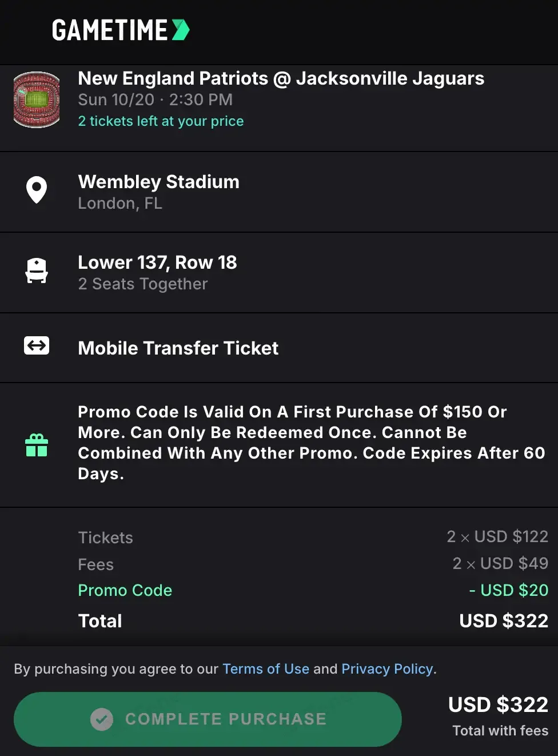Open the Privacy Policy link
Viewport: 558px width, 756px height.
pyautogui.click(x=387, y=669)
